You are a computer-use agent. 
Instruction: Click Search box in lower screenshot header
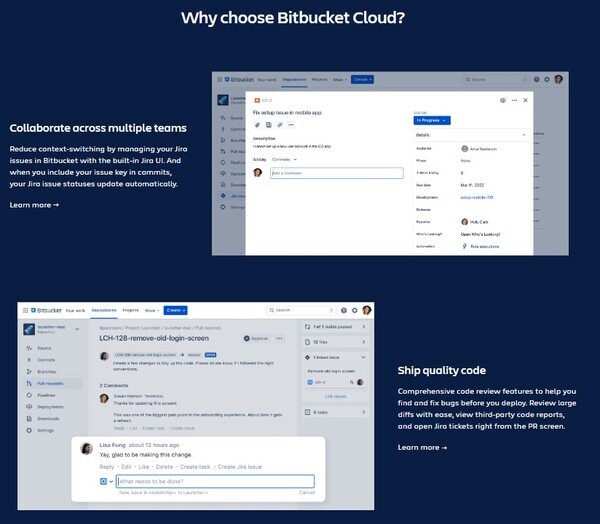[301, 310]
